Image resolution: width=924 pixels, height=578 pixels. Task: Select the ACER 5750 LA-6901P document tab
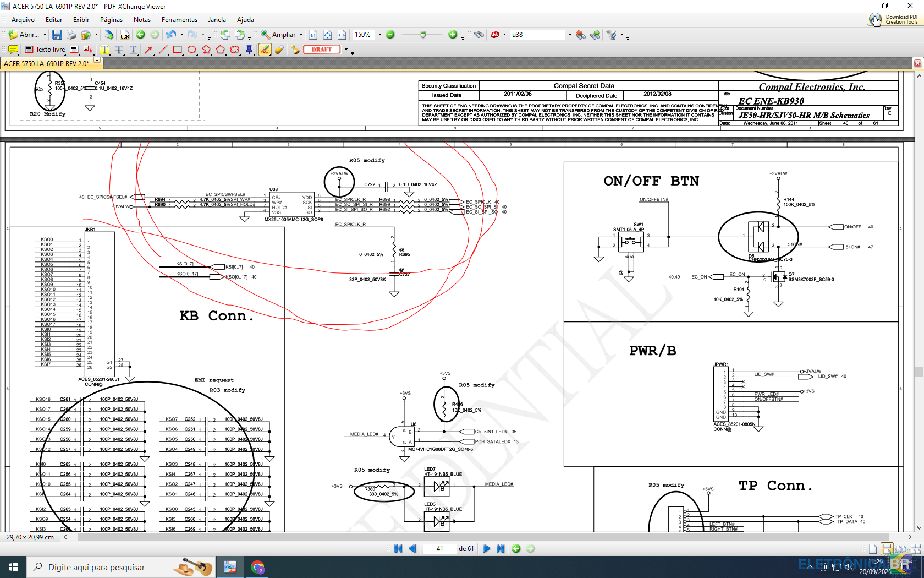(x=46, y=64)
